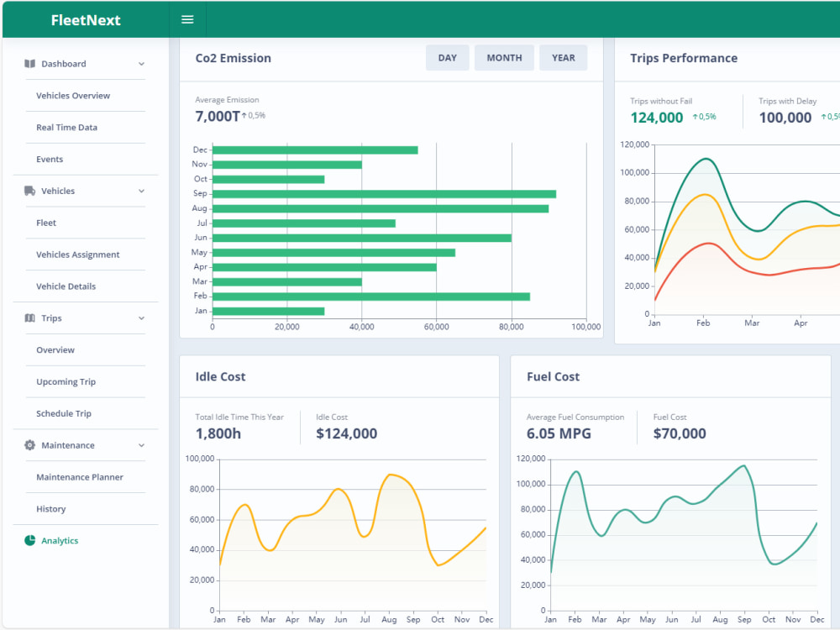Open Schedule Trip page

[64, 413]
